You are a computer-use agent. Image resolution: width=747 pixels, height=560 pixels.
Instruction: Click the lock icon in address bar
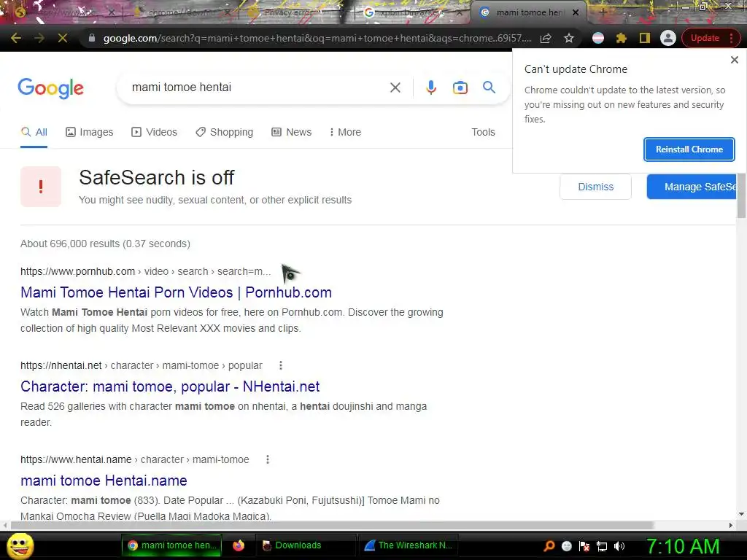coord(91,38)
